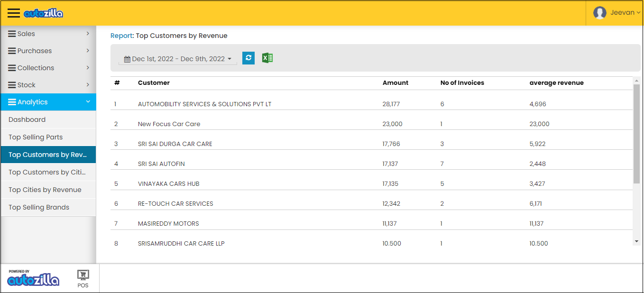The height and width of the screenshot is (293, 644).
Task: Click average revenue value 6,171
Action: point(536,203)
